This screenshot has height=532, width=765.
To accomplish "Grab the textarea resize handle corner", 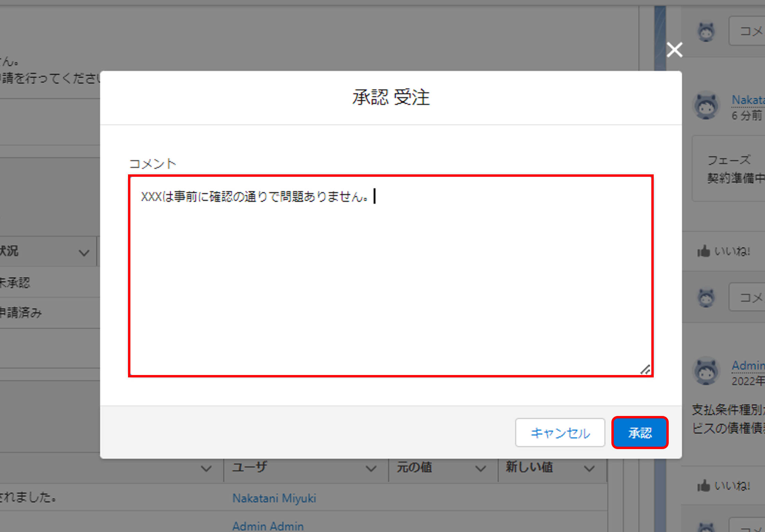I will tap(645, 370).
